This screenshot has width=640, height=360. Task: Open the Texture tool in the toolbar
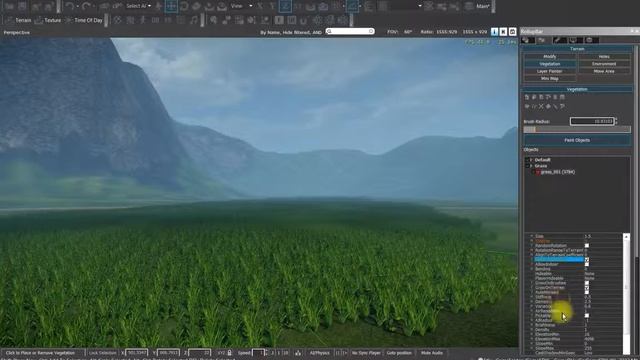(x=48, y=20)
